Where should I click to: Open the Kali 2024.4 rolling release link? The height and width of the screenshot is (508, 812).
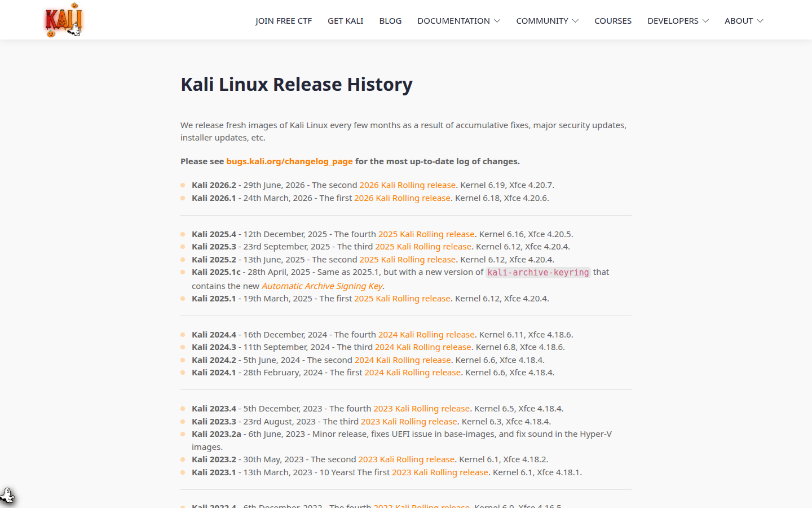(426, 335)
